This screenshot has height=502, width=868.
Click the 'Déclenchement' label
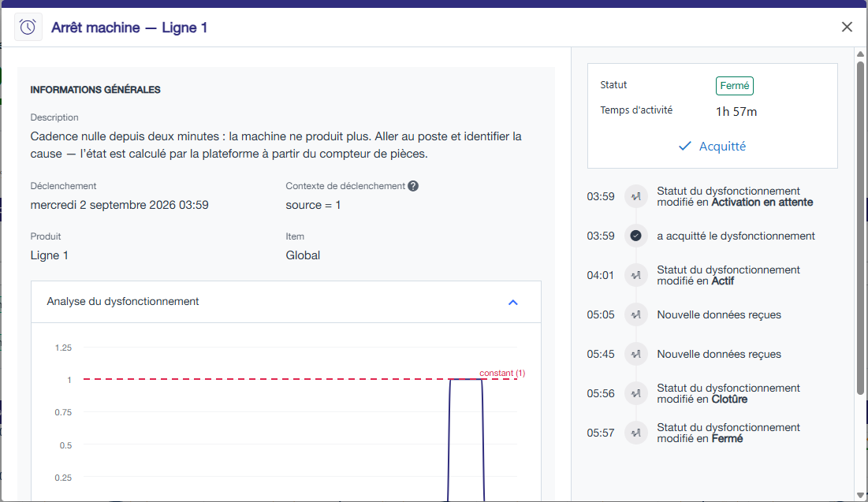click(63, 186)
